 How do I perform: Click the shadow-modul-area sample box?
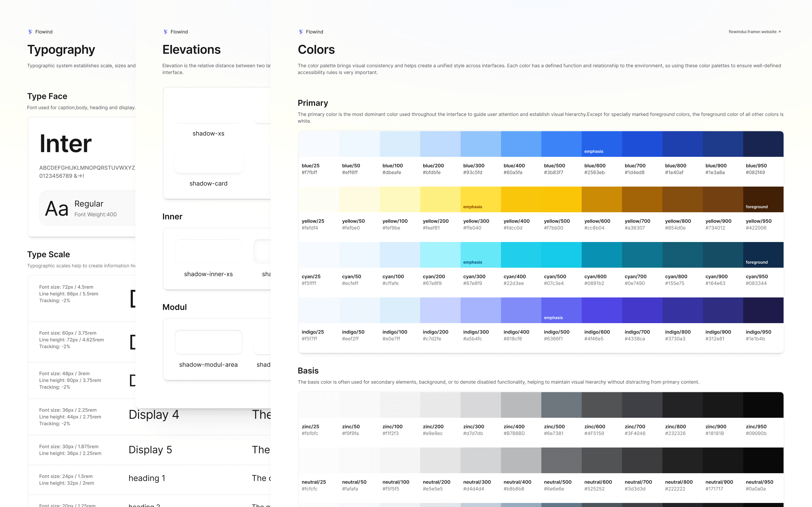(x=208, y=342)
